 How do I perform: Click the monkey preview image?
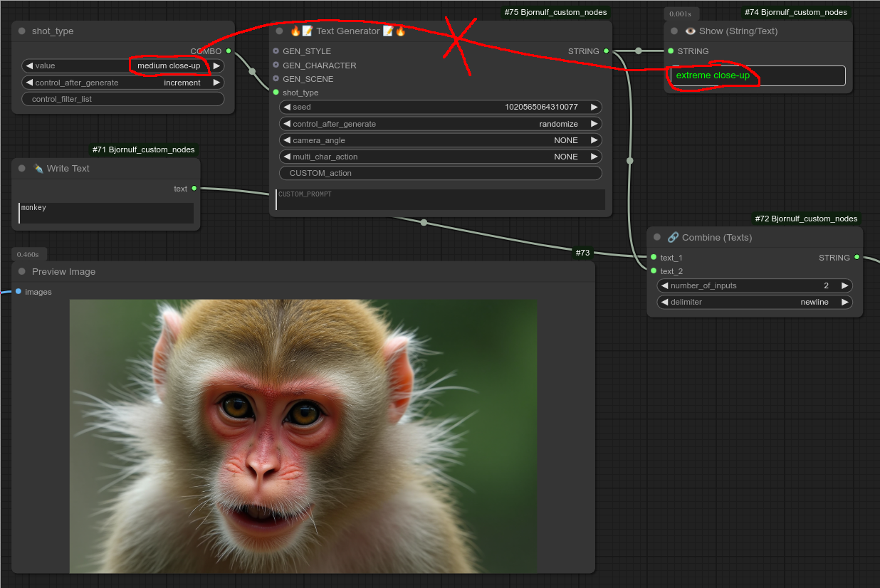coord(303,436)
